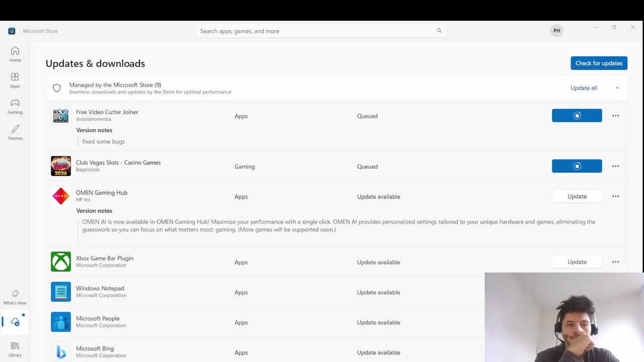Open Themes from the sidebar
The height and width of the screenshot is (362, 644).
pyautogui.click(x=15, y=132)
